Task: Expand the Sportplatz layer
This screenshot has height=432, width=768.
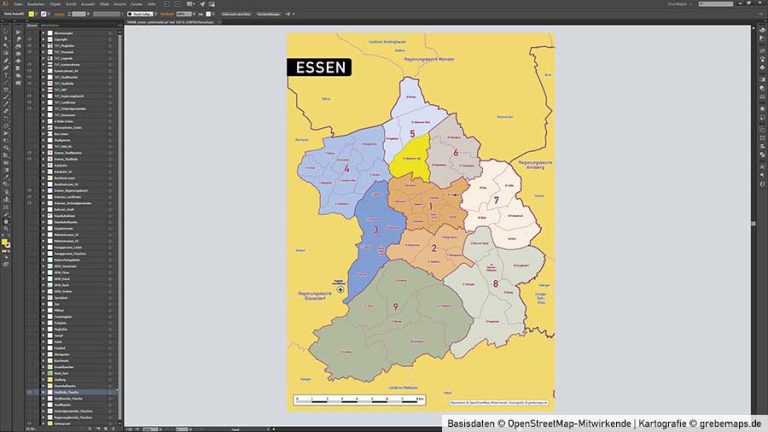Action: [x=43, y=298]
